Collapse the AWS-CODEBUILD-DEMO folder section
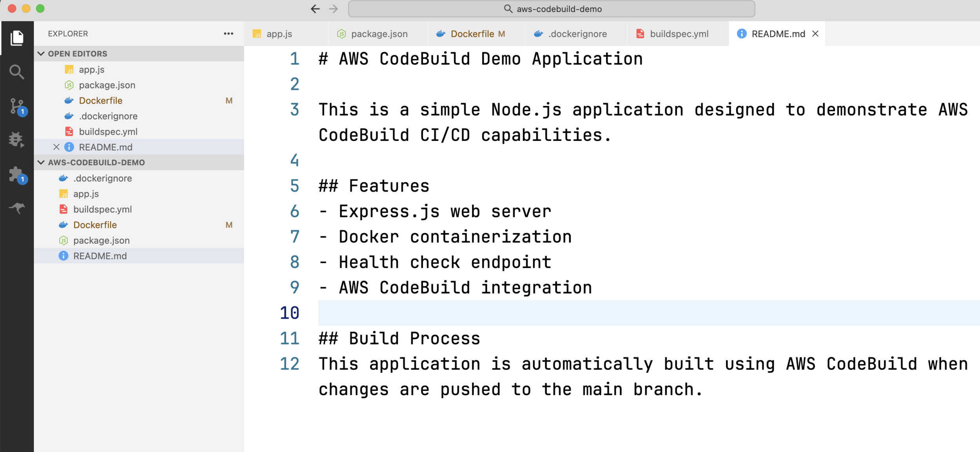The image size is (980, 452). (x=41, y=162)
